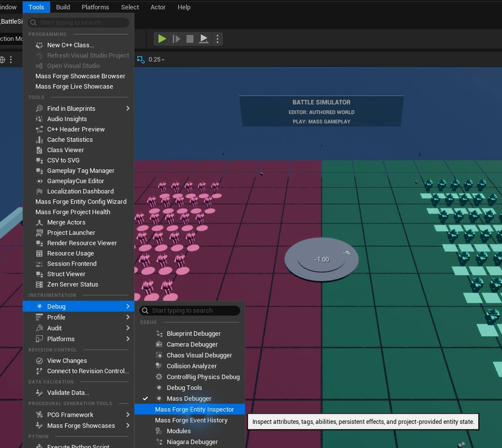Open play options three-dot menu
The image size is (502, 448).
click(x=218, y=39)
